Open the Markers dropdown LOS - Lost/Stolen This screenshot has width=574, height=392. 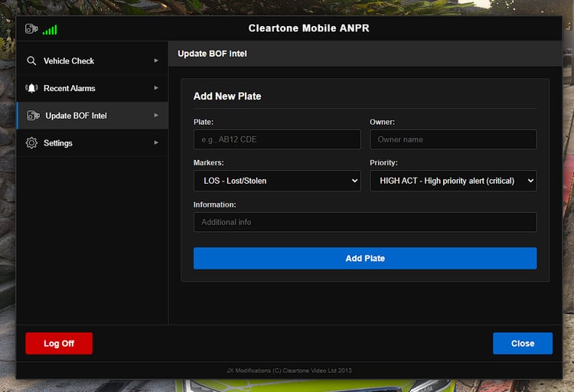click(277, 181)
